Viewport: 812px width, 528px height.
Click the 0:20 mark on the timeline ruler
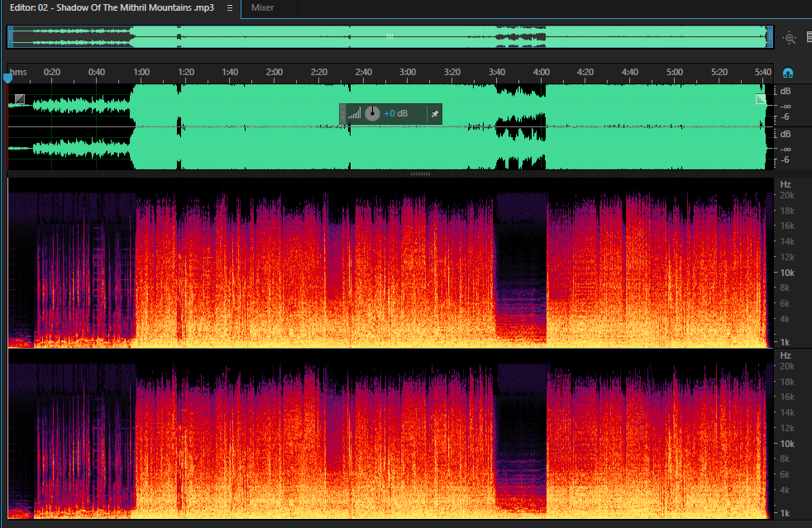(52, 72)
